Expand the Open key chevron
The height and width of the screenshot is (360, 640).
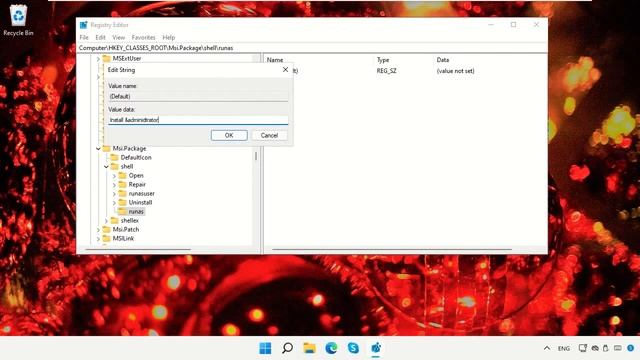point(114,176)
